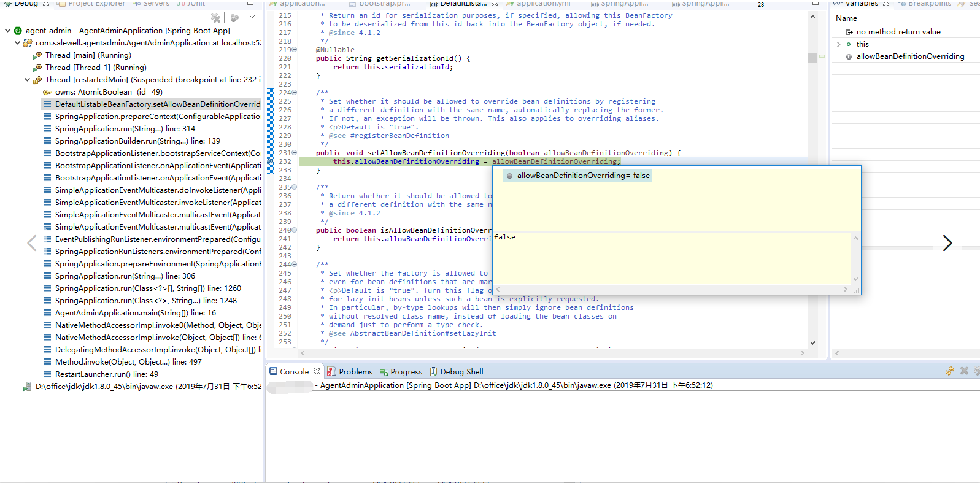The width and height of the screenshot is (980, 483).
Task: Select EventPublishingRunListener.environmentPrepared frame
Action: tap(152, 239)
